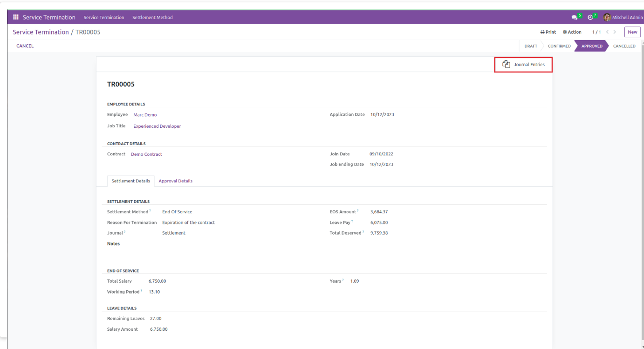
Task: Click the Total Deserved value 9,759.38
Action: click(x=379, y=233)
